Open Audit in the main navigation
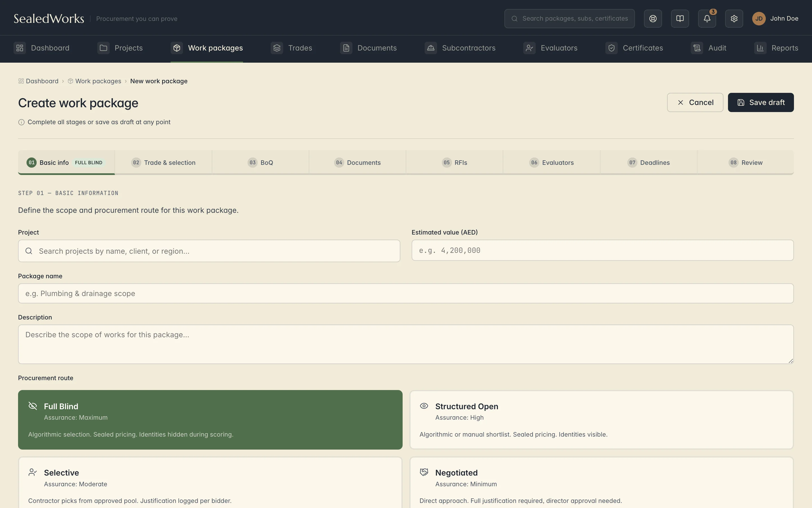Viewport: 812px width, 508px height. pos(709,48)
